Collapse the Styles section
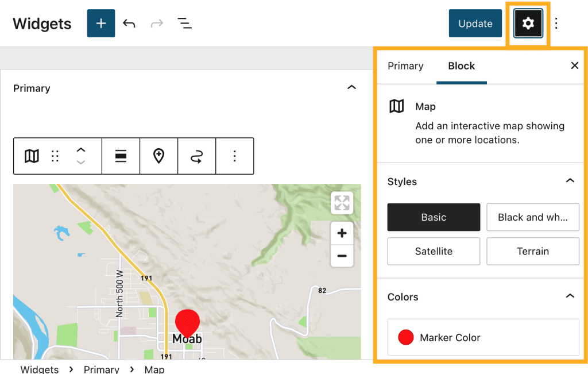 pos(570,180)
